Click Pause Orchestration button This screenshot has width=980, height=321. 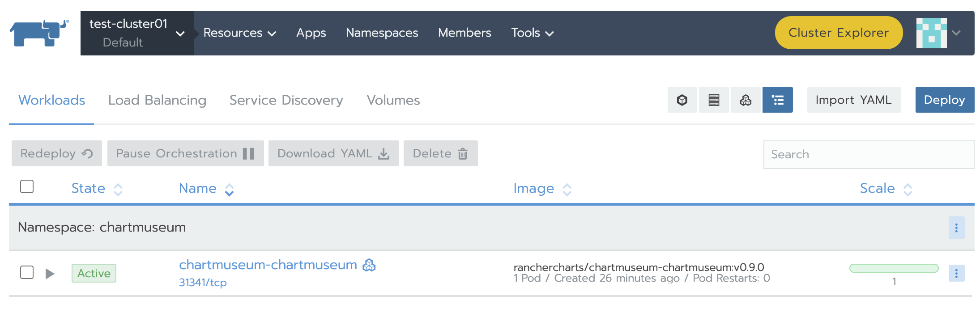coord(185,153)
